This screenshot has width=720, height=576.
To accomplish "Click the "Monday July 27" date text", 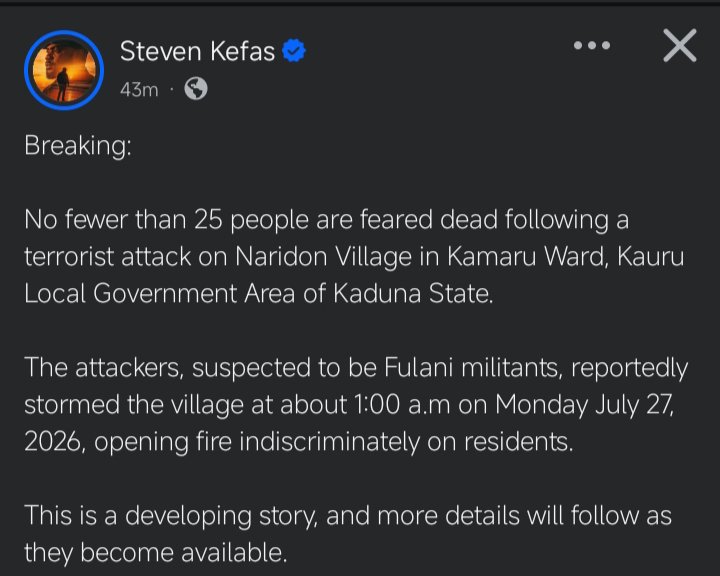I will point(584,405).
